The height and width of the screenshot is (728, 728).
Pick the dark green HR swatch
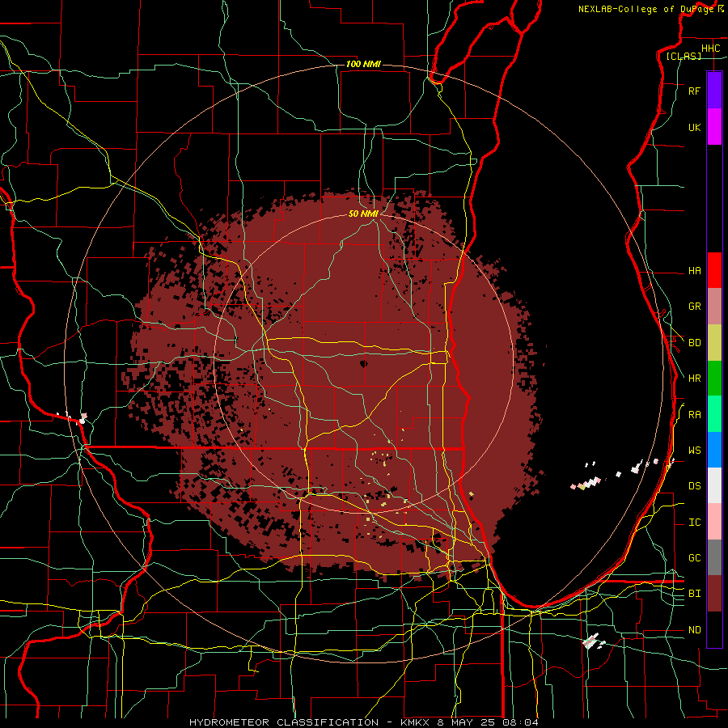[714, 379]
